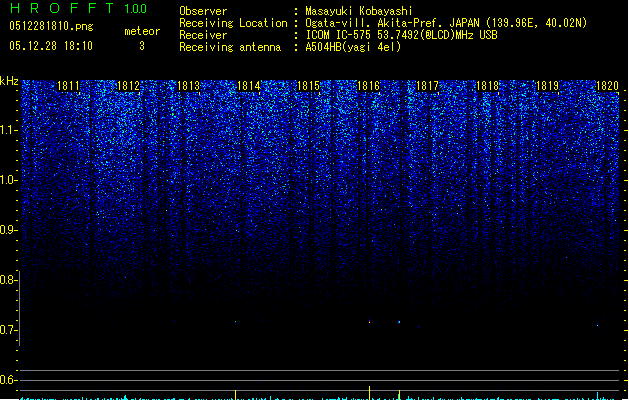
Task: Select the file name 0512281810.png
Action: point(51,26)
